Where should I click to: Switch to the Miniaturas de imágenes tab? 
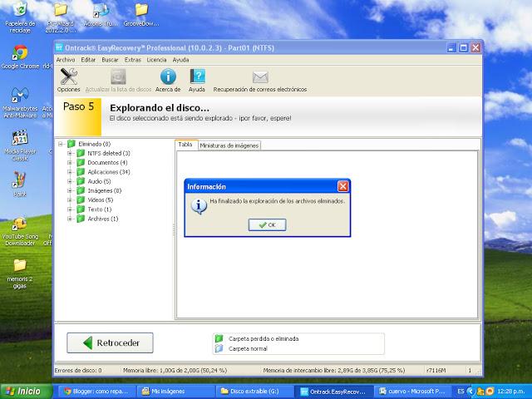coord(229,145)
